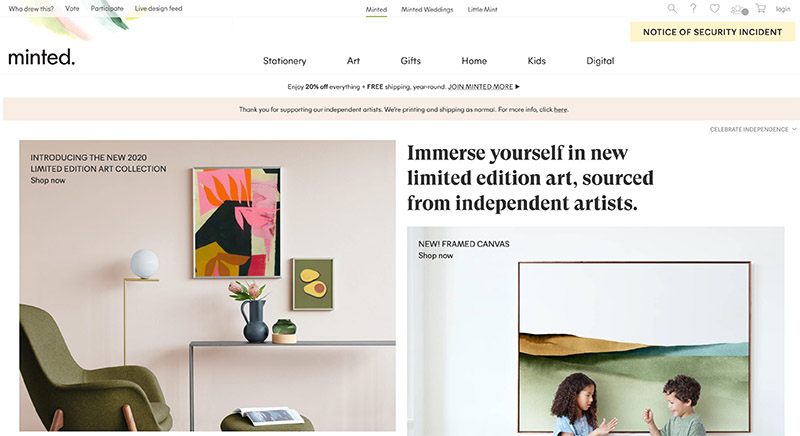Click the login link
Image resolution: width=800 pixels, height=436 pixels.
tap(783, 9)
